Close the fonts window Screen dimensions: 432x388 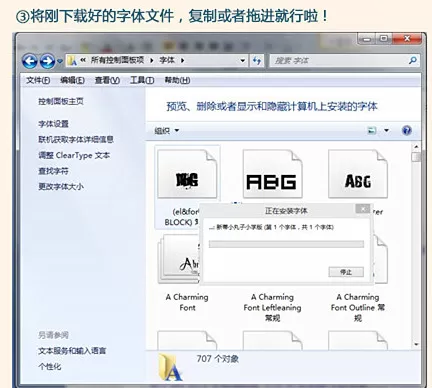pos(407,39)
